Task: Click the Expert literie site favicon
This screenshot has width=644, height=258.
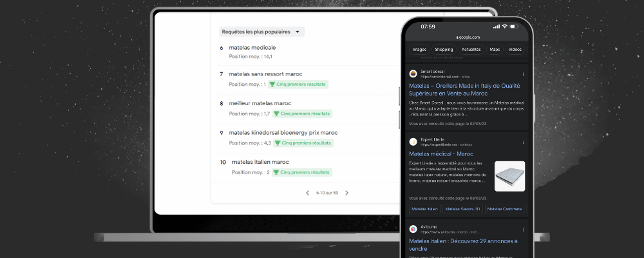Action: [413, 142]
